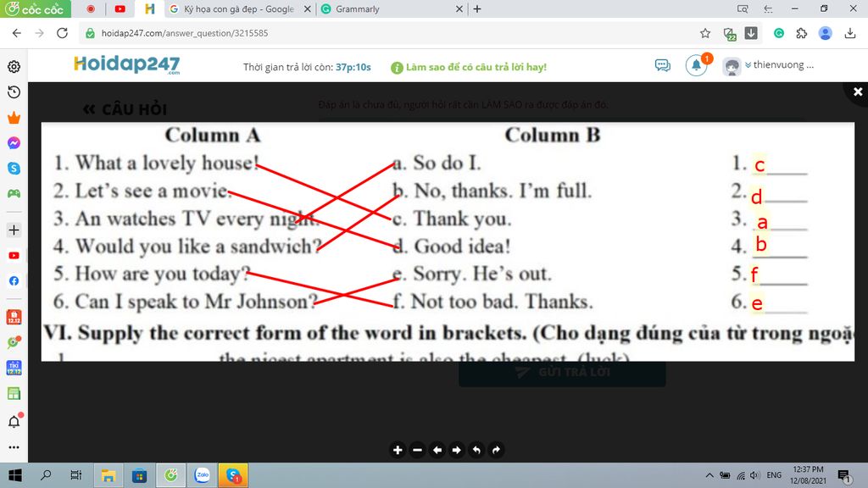Close the image viewer overlay
Screen dimensions: 868x488
[x=858, y=91]
